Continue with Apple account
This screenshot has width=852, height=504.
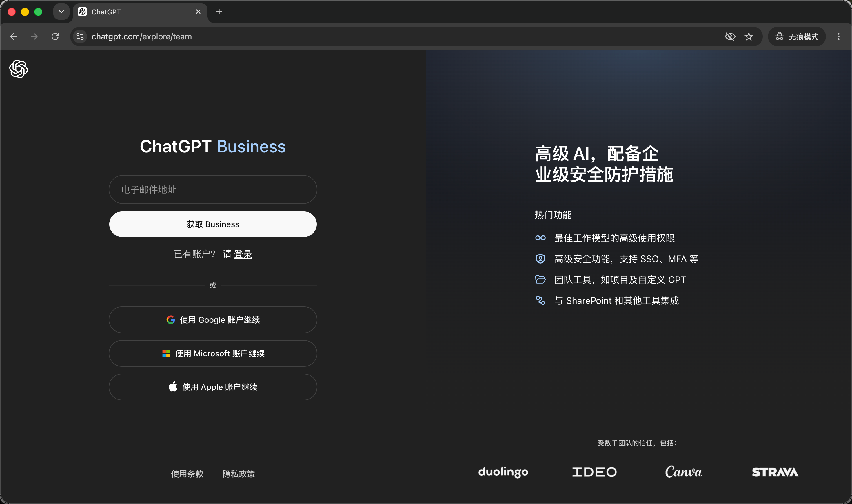point(213,387)
